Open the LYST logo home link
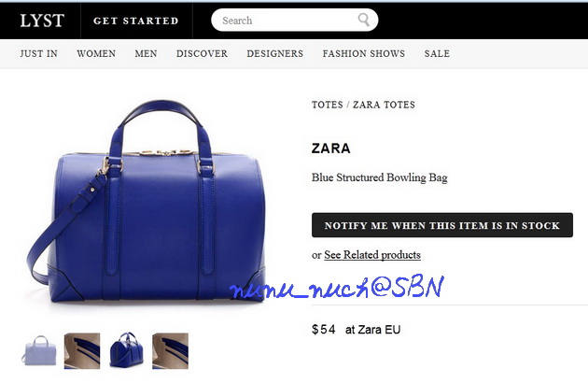The height and width of the screenshot is (383, 588). pos(42,21)
